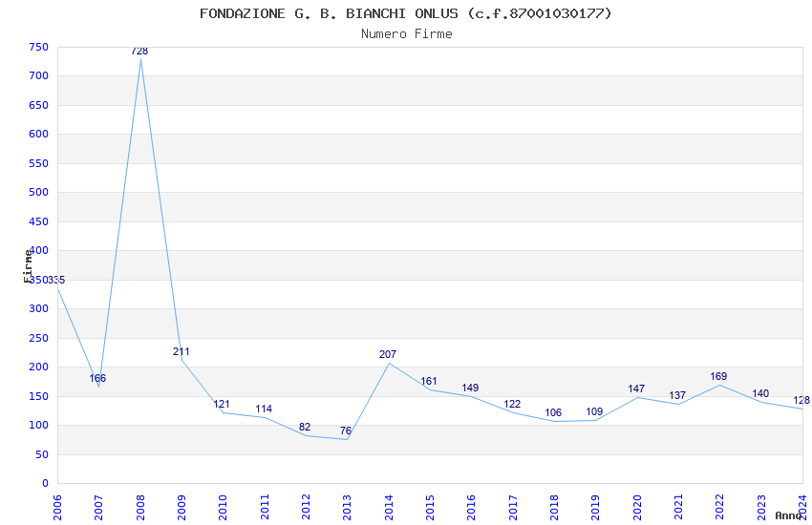Image resolution: width=812 pixels, height=525 pixels.
Task: Click the data label 109 for 2019
Action: tap(594, 411)
